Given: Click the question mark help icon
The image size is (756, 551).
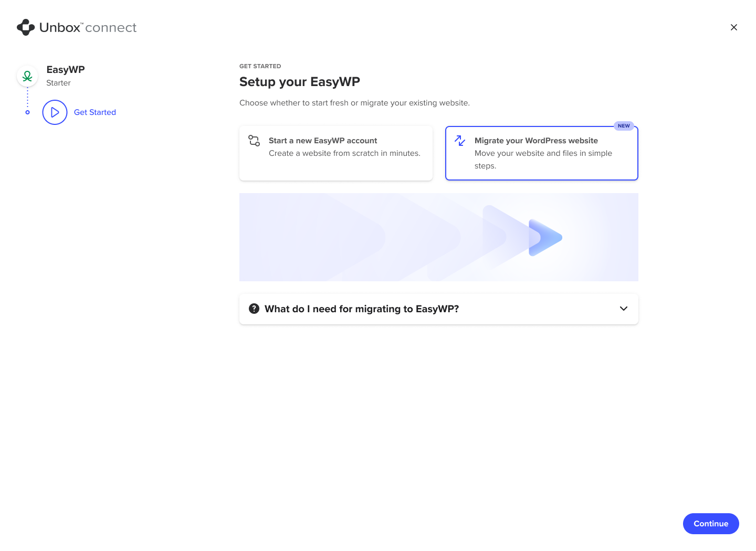Looking at the screenshot, I should (x=254, y=309).
